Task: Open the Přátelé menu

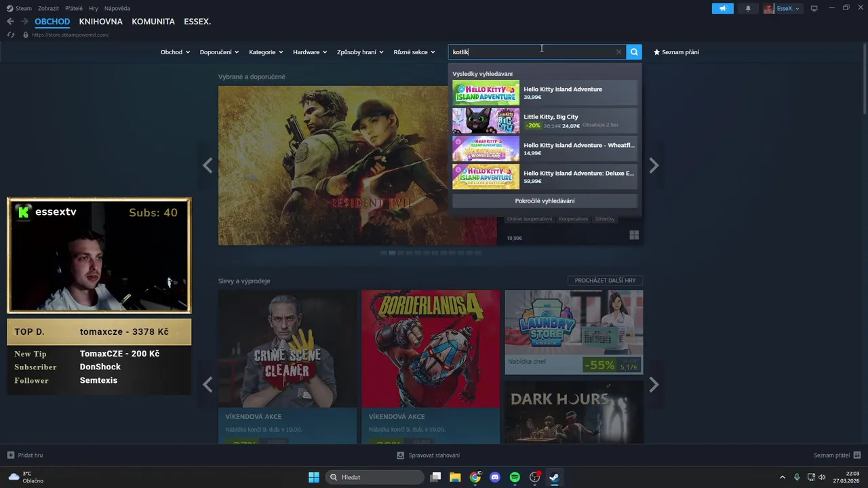Action: click(x=74, y=8)
